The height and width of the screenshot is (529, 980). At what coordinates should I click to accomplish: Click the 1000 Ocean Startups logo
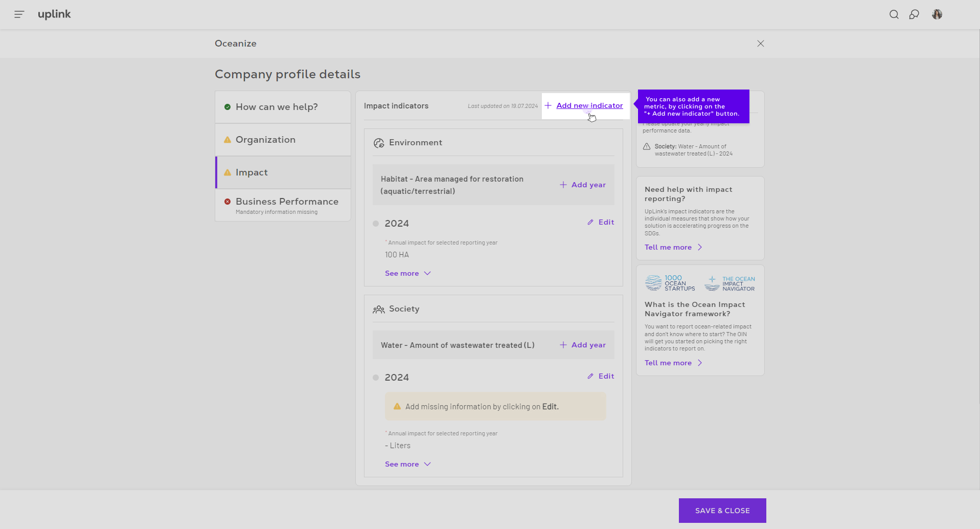670,283
